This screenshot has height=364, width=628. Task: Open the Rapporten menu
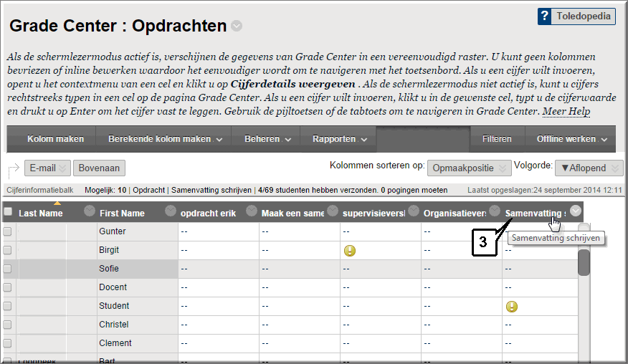[339, 139]
